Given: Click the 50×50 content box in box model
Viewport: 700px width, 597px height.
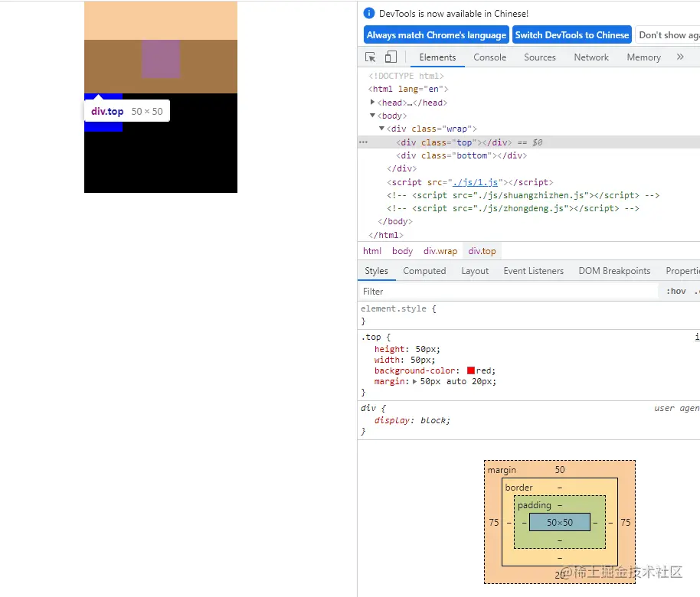Looking at the screenshot, I should click(x=559, y=522).
